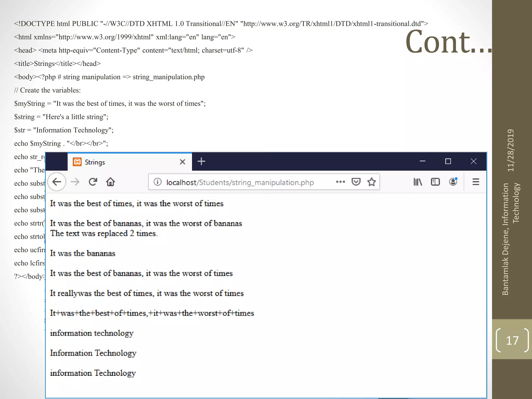
Task: Toggle the sidebar view icon
Action: [435, 182]
